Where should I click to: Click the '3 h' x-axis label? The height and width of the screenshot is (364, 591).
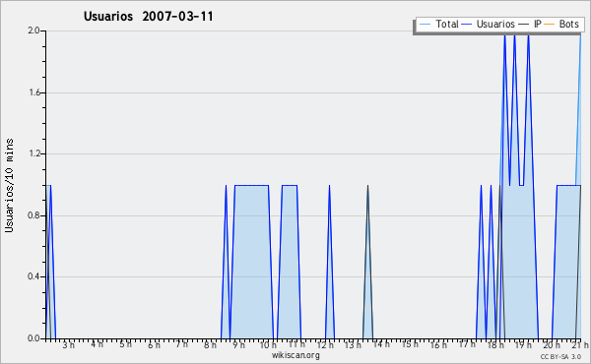[x=69, y=344]
